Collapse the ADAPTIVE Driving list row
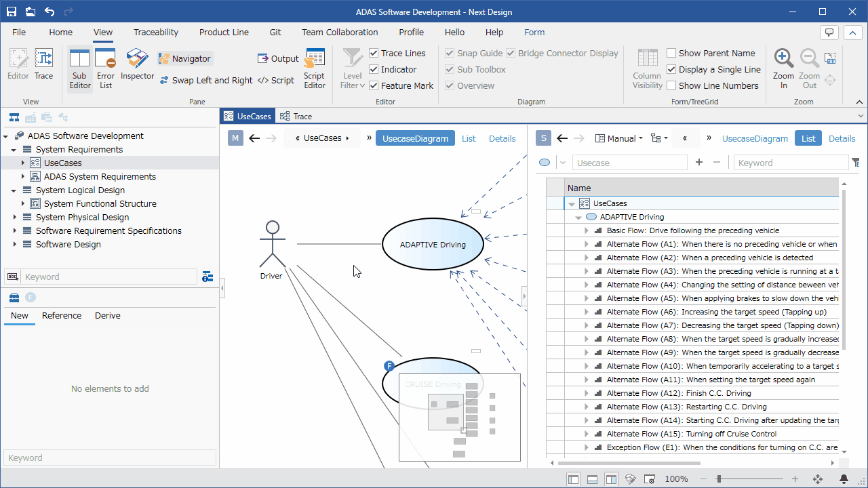868x488 pixels. [x=578, y=218]
